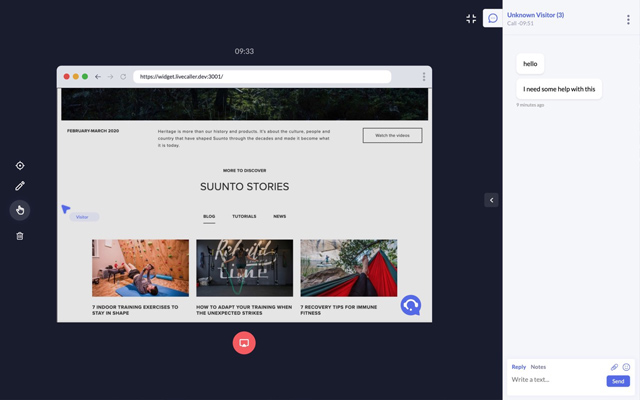Screen dimensions: 640x400
Task: Click 'I need some help with this' message
Action: [x=559, y=89]
